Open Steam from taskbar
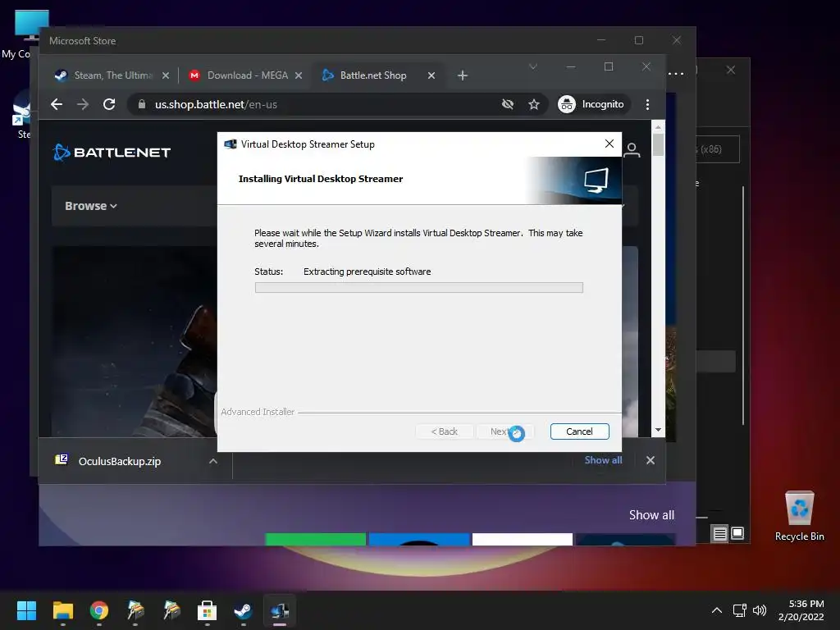The height and width of the screenshot is (630, 840). [x=243, y=610]
